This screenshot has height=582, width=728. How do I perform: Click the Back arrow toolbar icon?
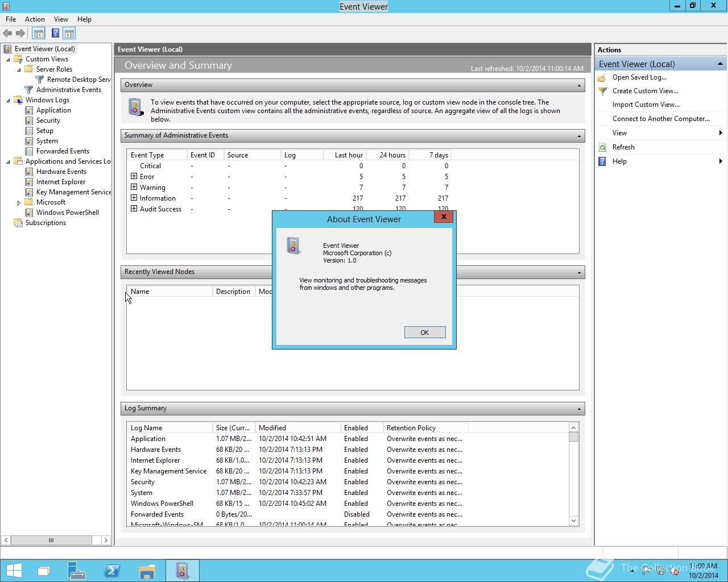pos(7,34)
